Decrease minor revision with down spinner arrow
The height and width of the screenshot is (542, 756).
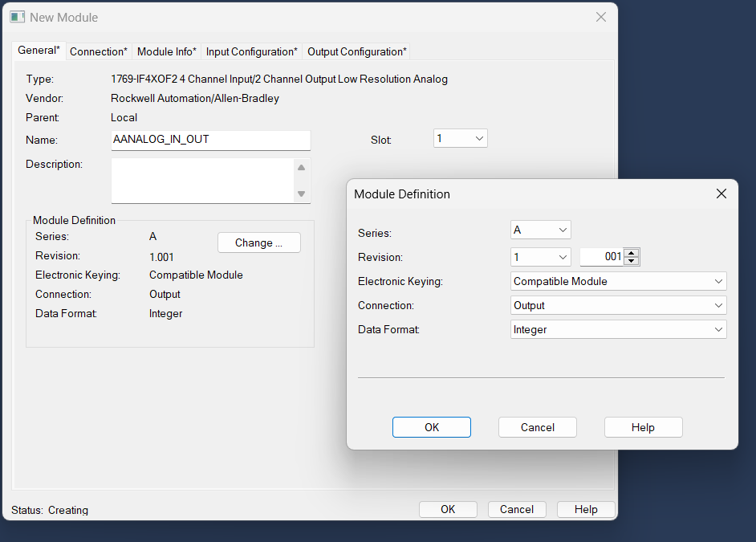coord(632,261)
